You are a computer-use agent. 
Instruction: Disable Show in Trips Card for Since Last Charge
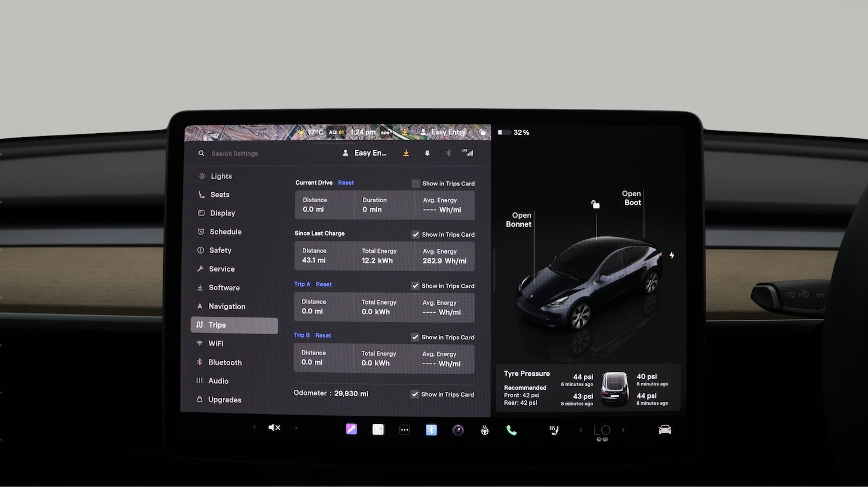click(x=415, y=235)
